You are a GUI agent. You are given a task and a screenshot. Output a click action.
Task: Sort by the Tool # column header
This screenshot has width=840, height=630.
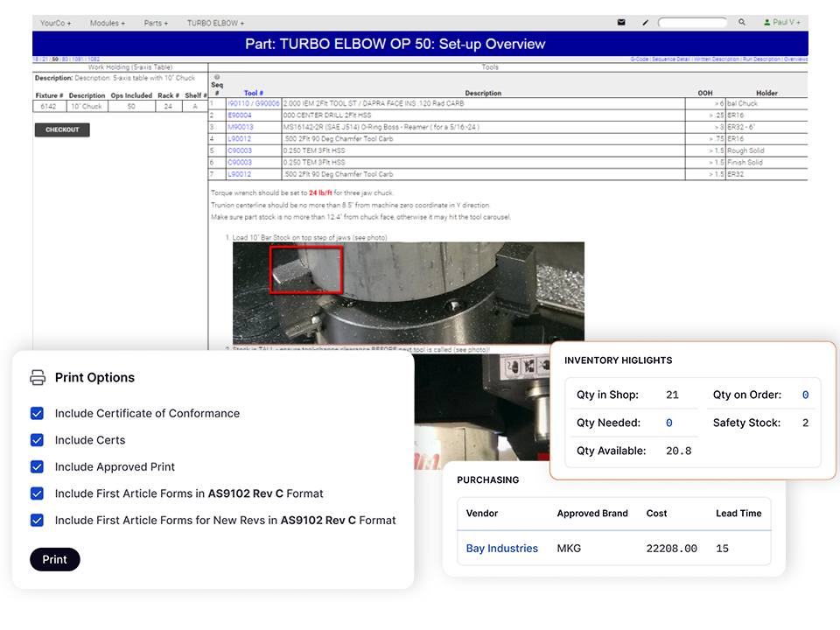pyautogui.click(x=254, y=93)
